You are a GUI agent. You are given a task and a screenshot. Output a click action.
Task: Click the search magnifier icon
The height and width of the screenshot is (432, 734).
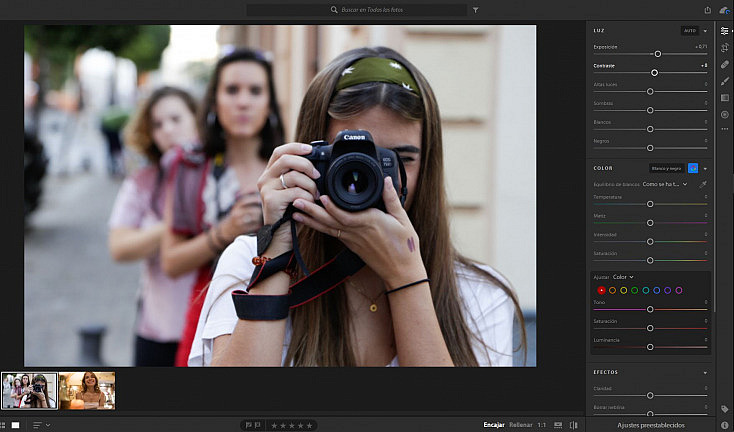pos(334,10)
